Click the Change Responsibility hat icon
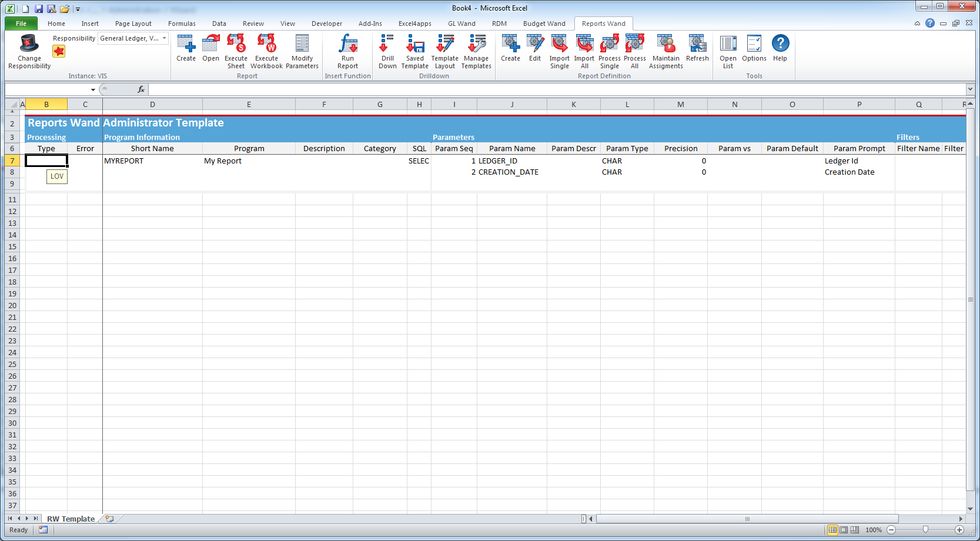Screen dimensions: 980x541 tap(29, 44)
